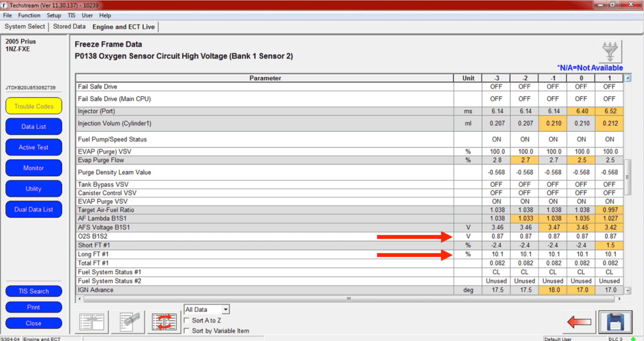Select the Engine and ECT Live tab
644x341 pixels.
click(x=124, y=27)
